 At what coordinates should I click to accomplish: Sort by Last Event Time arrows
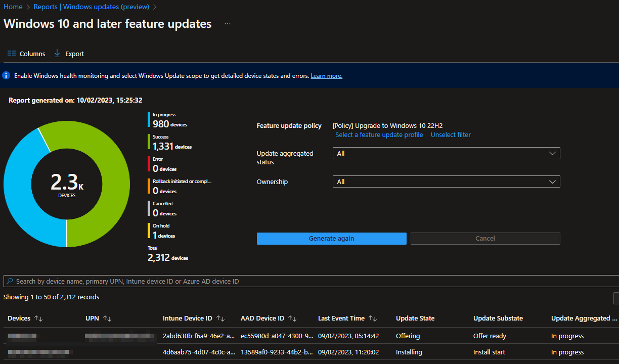coord(373,318)
